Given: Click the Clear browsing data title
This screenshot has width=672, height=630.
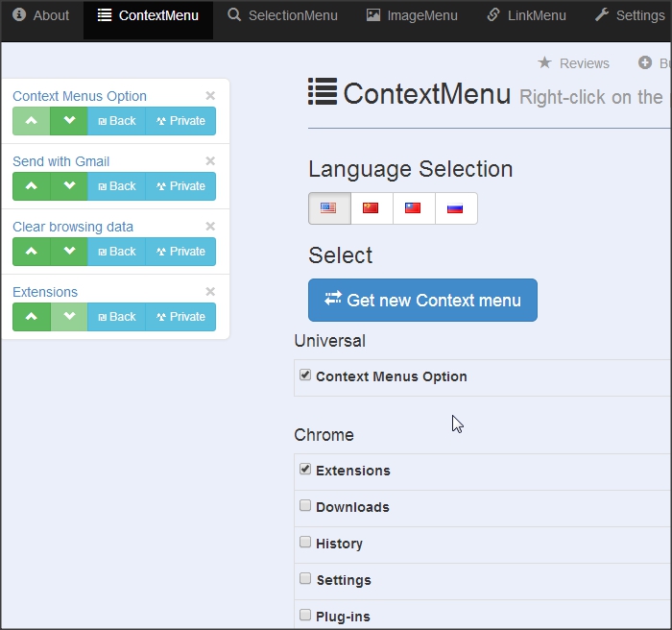Looking at the screenshot, I should click(73, 227).
